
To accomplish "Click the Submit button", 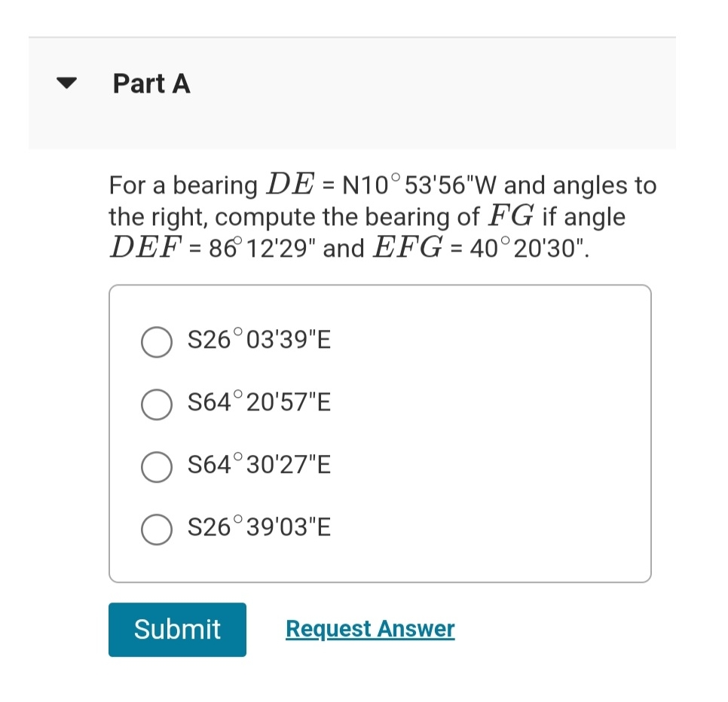I will 177,630.
